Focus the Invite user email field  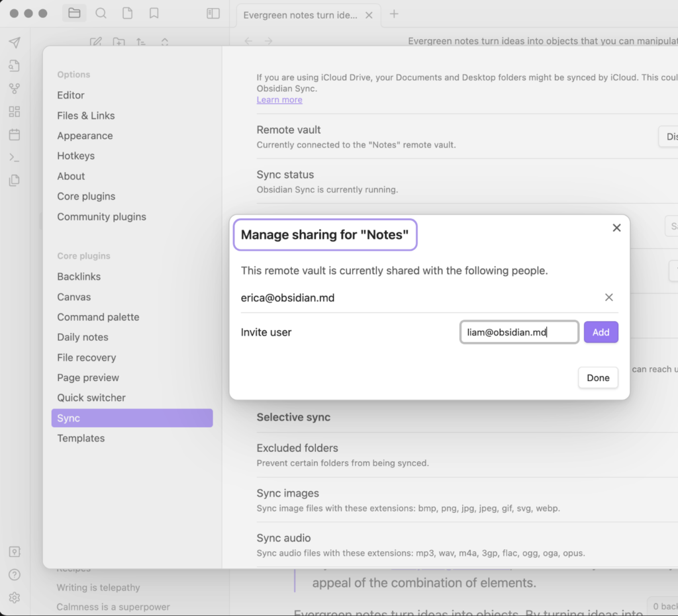[519, 332]
